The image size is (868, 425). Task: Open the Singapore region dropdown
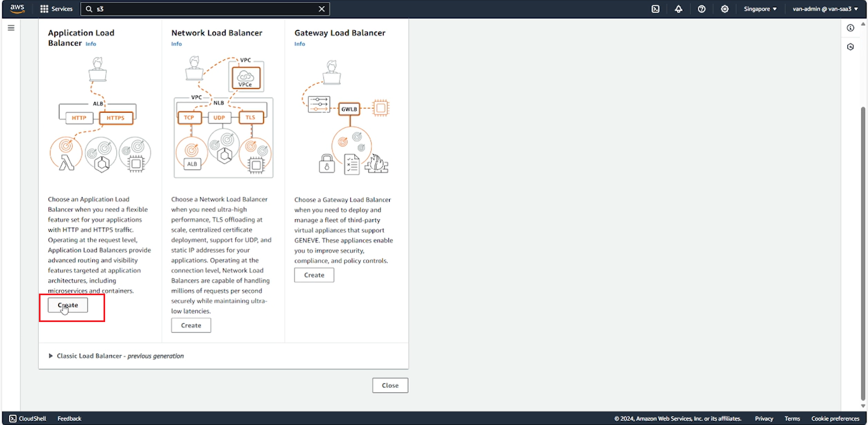(x=760, y=9)
